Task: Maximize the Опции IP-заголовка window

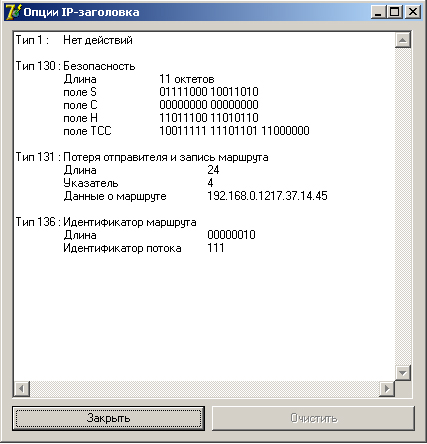Action: coord(395,12)
